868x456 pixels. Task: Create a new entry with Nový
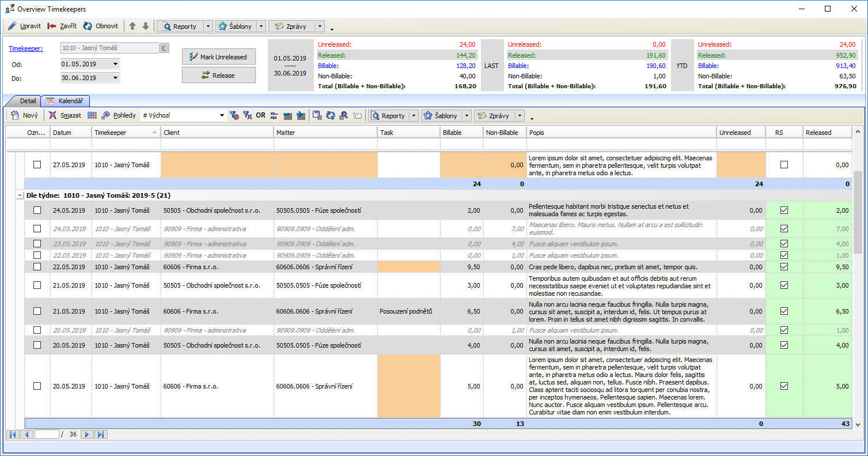[x=25, y=115]
